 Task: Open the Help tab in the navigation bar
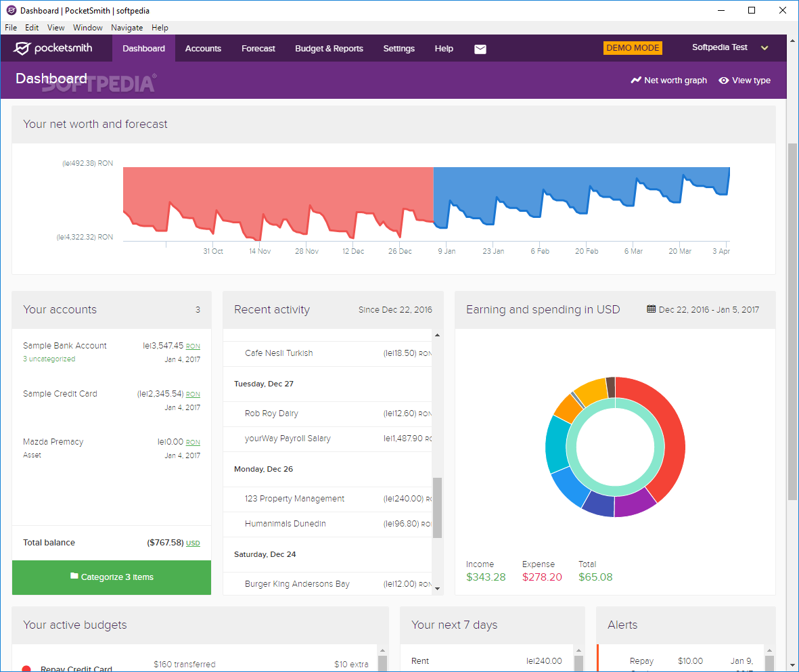point(444,49)
